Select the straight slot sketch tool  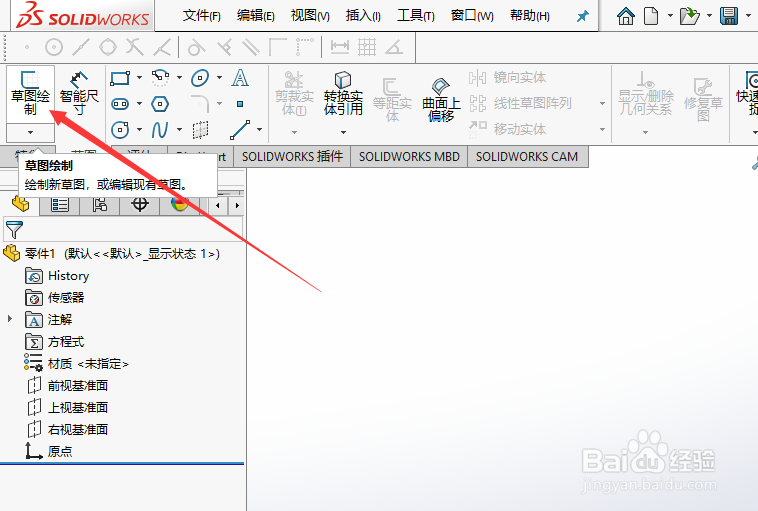(120, 104)
